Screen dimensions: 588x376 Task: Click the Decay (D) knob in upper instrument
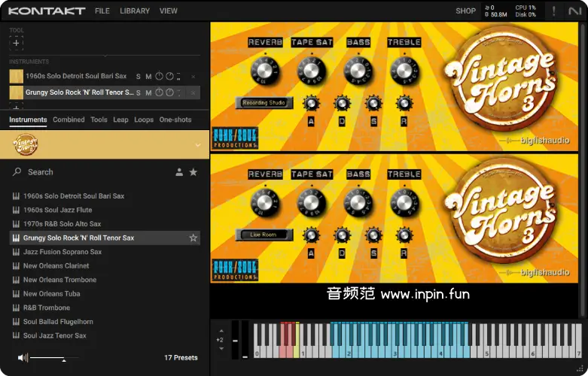(x=342, y=103)
